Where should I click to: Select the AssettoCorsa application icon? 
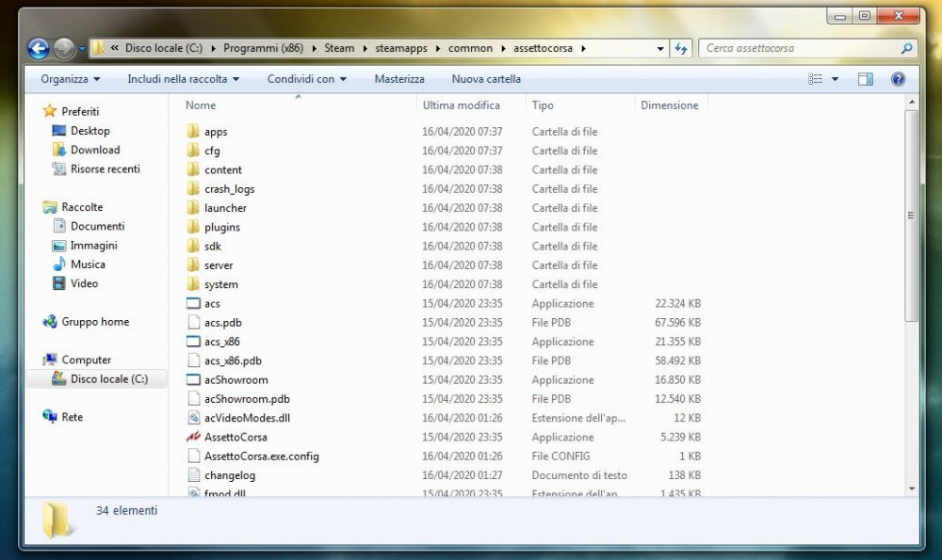(193, 437)
